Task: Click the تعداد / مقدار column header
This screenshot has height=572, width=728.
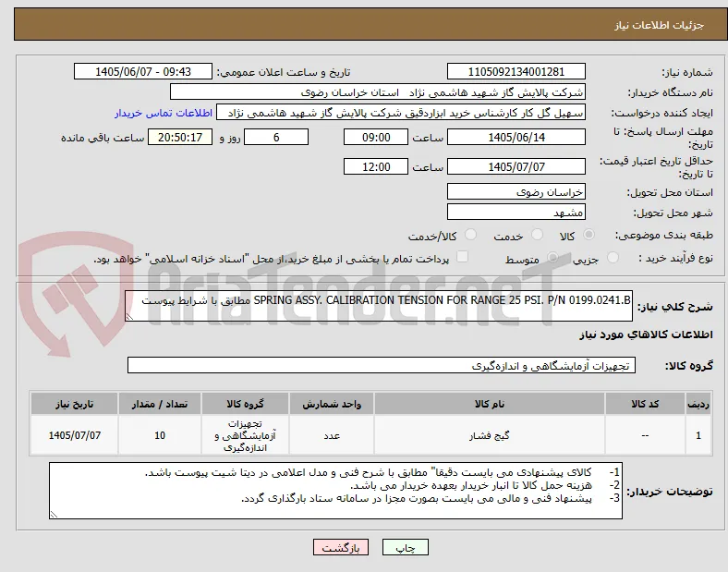Action: (x=160, y=404)
